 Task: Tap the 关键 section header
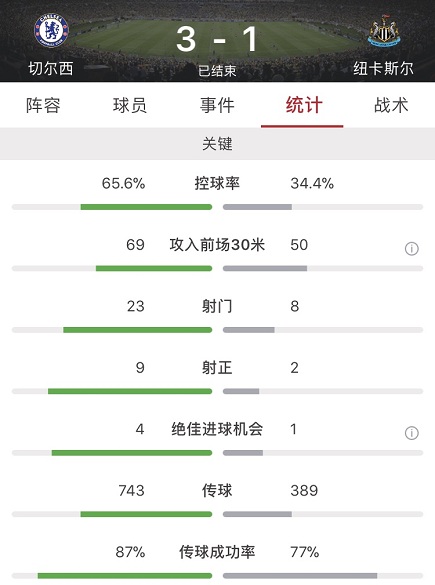tap(218, 144)
